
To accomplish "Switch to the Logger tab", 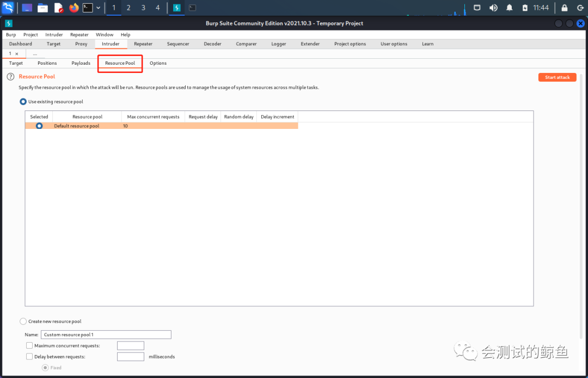I will (x=278, y=44).
